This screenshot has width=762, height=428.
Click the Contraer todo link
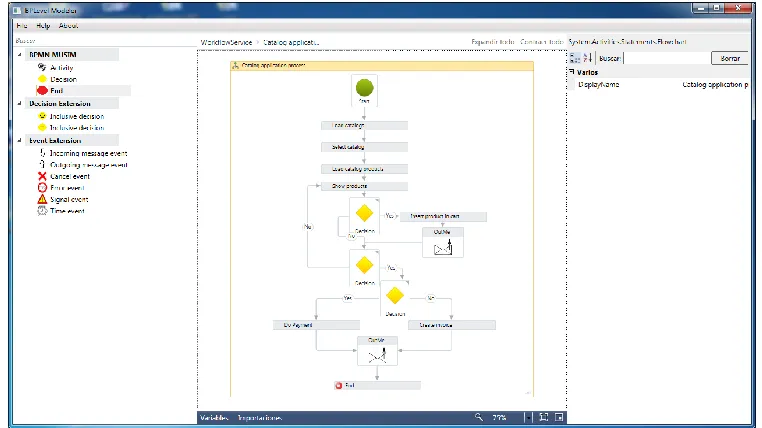pyautogui.click(x=542, y=42)
